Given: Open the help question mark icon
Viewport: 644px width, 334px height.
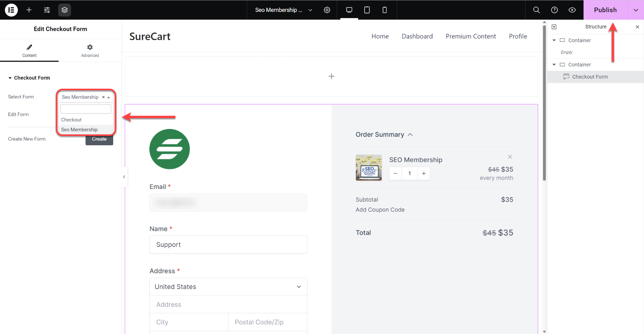Looking at the screenshot, I should click(x=554, y=10).
